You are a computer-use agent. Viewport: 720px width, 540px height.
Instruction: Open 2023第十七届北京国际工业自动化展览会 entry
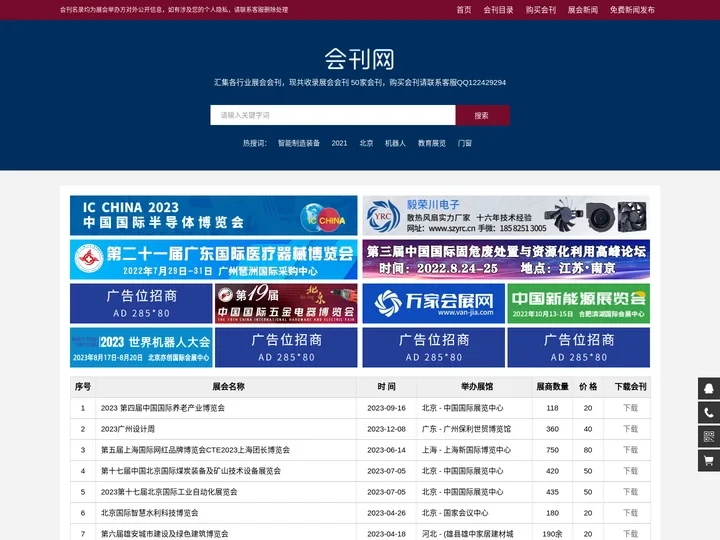click(x=169, y=492)
